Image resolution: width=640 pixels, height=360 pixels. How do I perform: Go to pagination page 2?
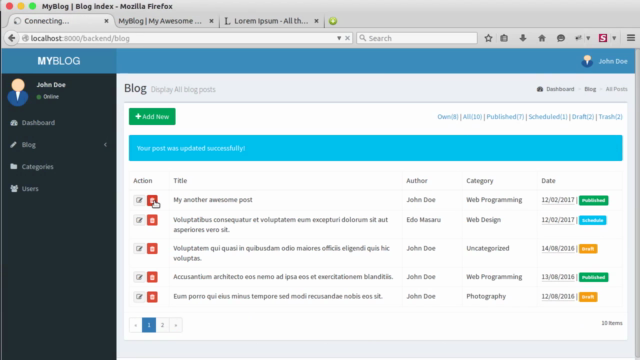point(162,325)
